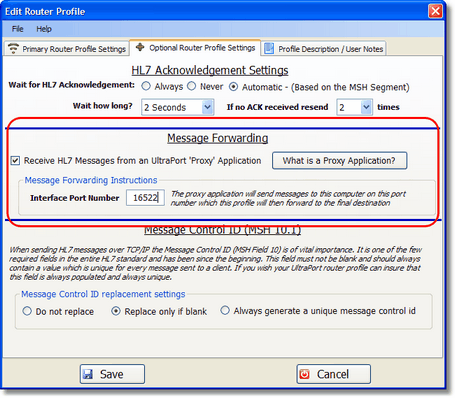
Task: Uncheck Receive HL7 Messages from Proxy Application
Action: point(15,161)
